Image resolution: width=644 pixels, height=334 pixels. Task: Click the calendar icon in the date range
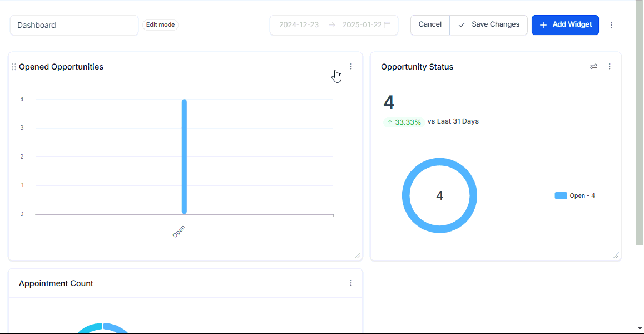[x=387, y=25]
